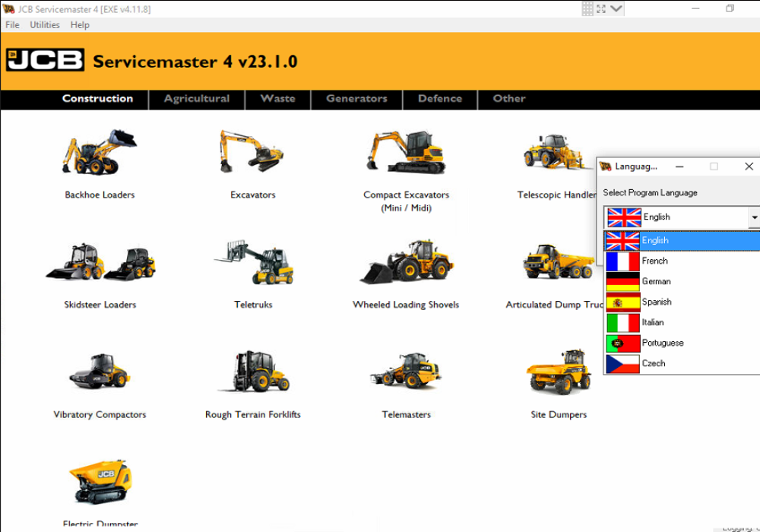Image resolution: width=760 pixels, height=532 pixels.
Task: Open the File menu
Action: click(x=12, y=25)
